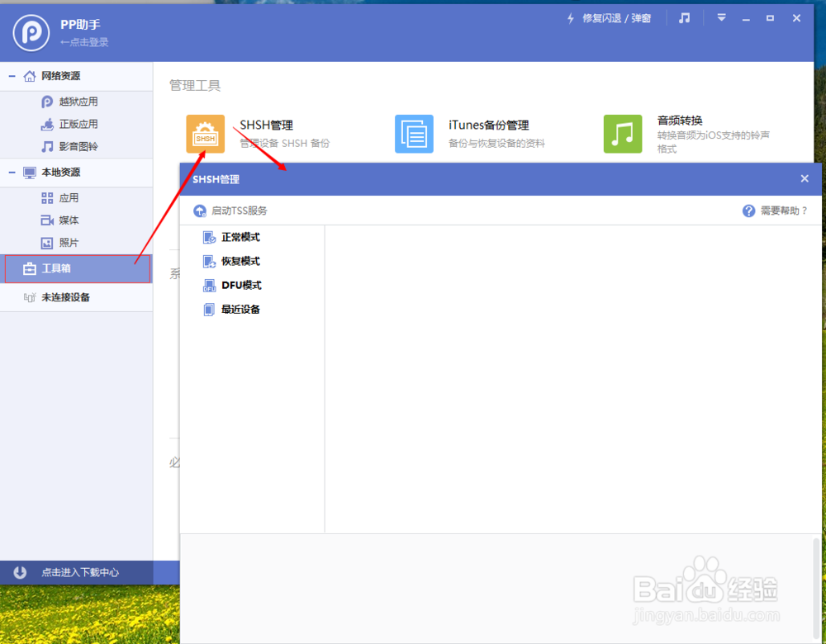The width and height of the screenshot is (826, 644).
Task: Collapse the 本地资源 section
Action: click(x=12, y=173)
